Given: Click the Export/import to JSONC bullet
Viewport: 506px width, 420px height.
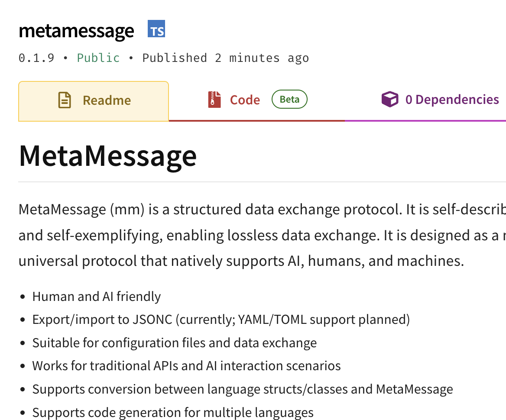Looking at the screenshot, I should point(221,320).
